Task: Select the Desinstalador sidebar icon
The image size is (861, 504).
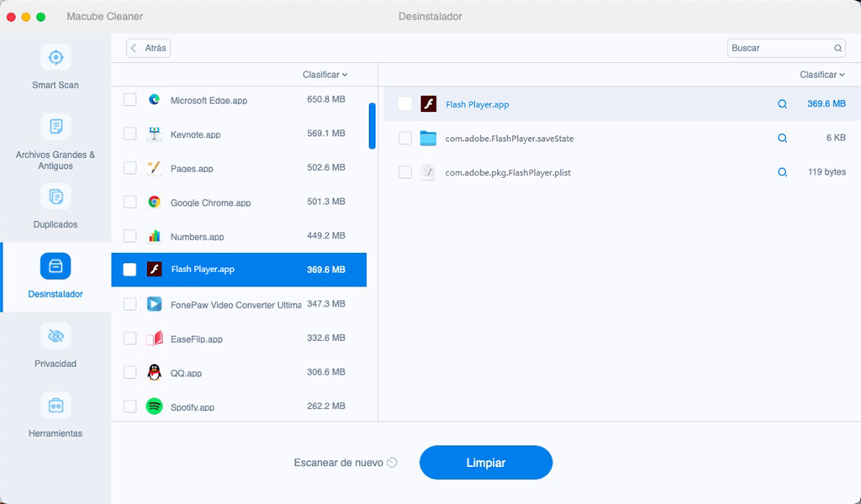Action: pos(55,266)
